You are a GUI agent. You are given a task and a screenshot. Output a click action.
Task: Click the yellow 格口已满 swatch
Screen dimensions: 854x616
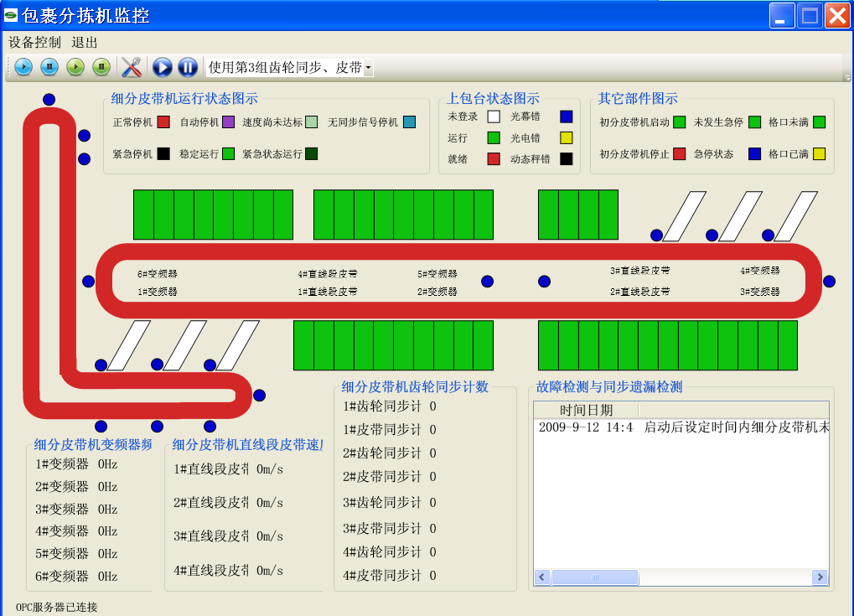pos(819,153)
